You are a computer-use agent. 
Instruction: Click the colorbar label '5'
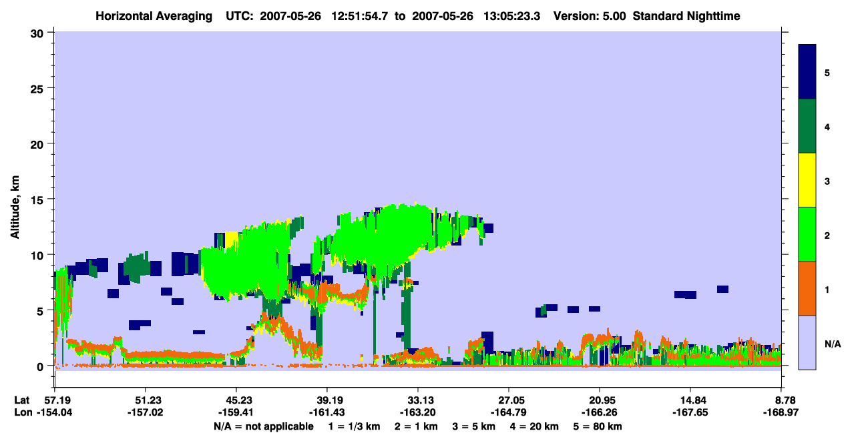(827, 72)
